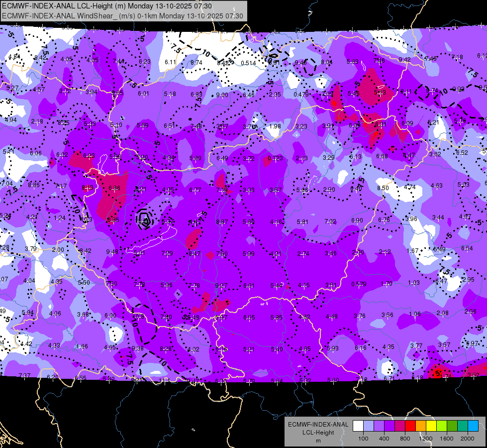
Task: Click the ECMWF-INDEX-ANAL text inside the legend
Action: [x=318, y=425]
